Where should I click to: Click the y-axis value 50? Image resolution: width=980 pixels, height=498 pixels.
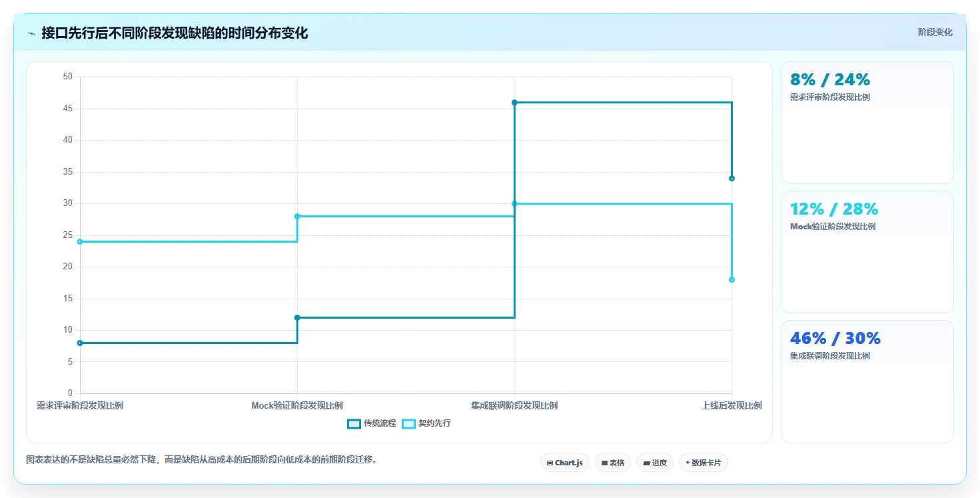[67, 77]
